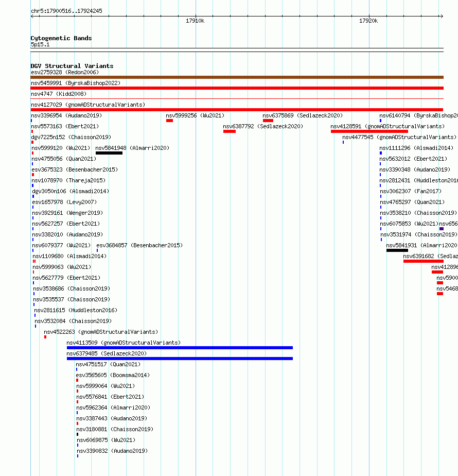This screenshot has height=476, width=458.
Task: Open nsv4765297 (Quan2021) label
Action: tap(412, 202)
